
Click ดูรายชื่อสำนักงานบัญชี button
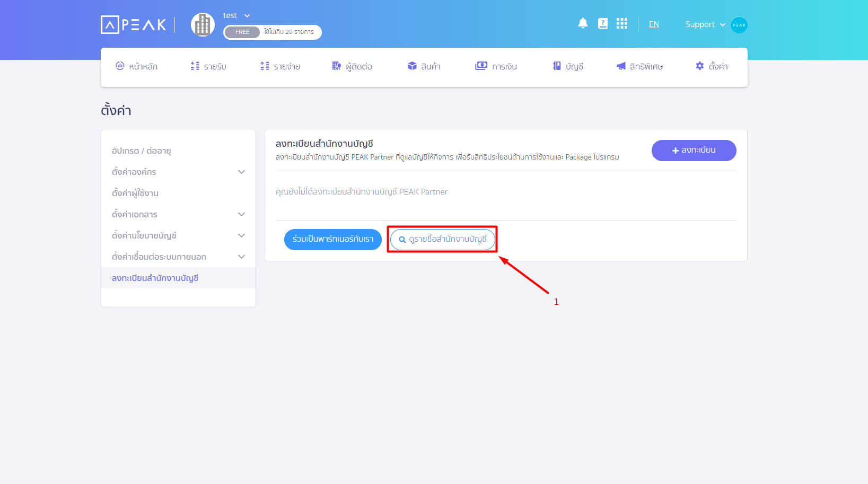click(442, 240)
